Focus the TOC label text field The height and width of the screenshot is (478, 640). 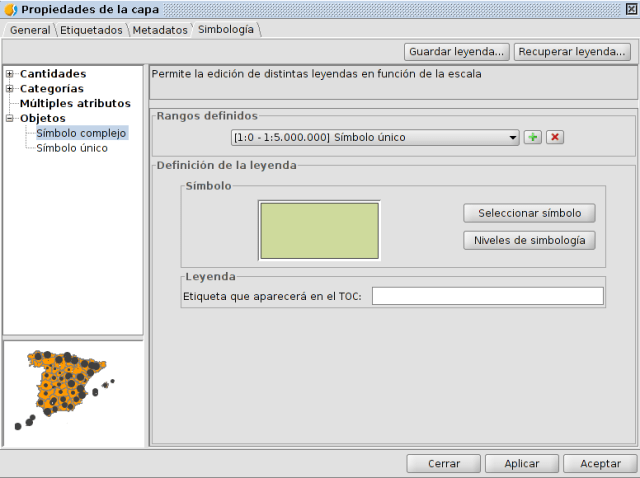pos(488,296)
